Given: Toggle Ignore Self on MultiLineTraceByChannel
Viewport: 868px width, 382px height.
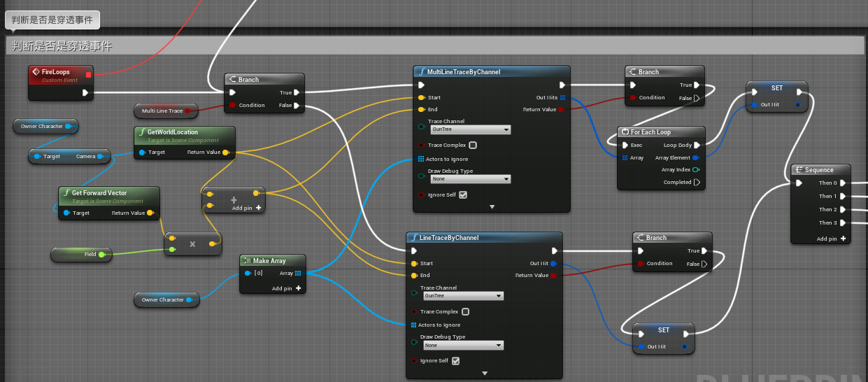Looking at the screenshot, I should [x=462, y=194].
